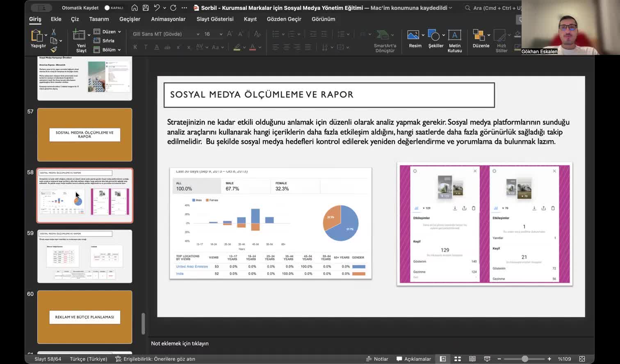Open Slayt Gösterisi tab
The width and height of the screenshot is (620, 364).
click(x=215, y=19)
